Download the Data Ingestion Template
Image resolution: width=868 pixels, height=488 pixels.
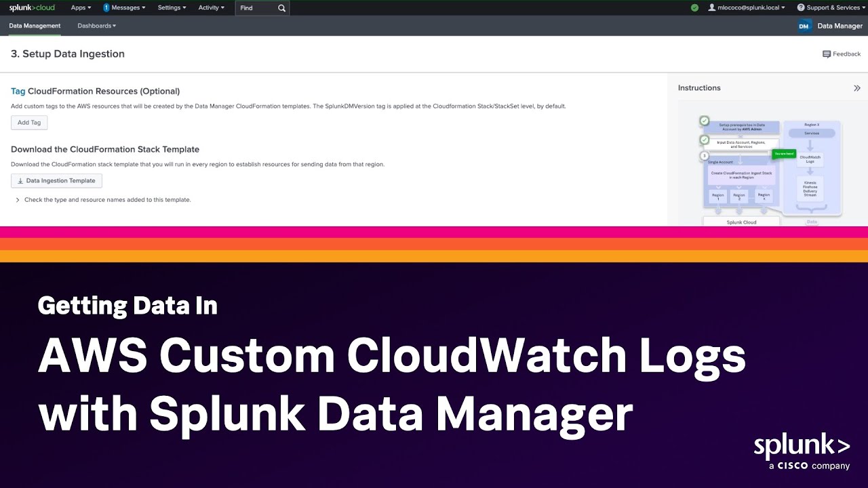[56, 180]
